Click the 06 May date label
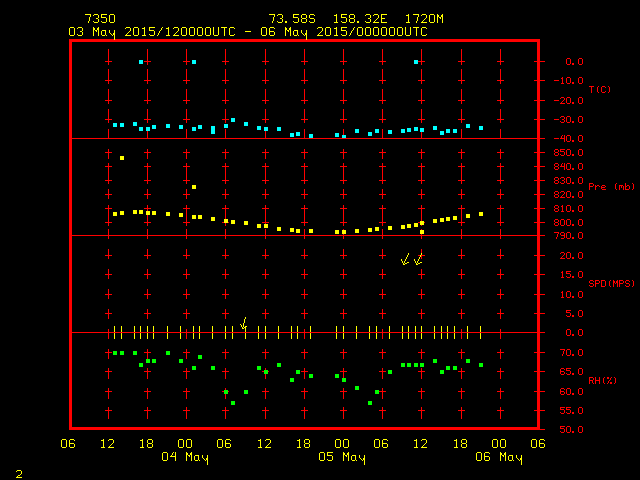640x480 pixels. (x=499, y=458)
